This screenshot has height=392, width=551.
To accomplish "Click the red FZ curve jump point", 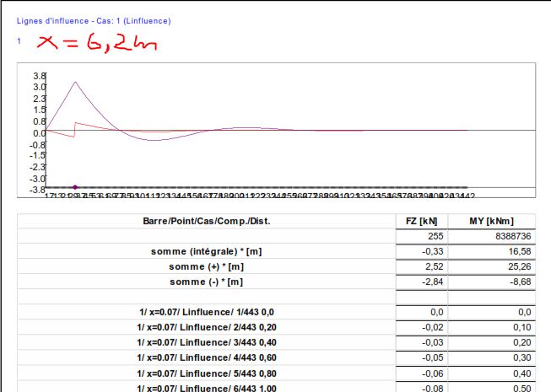I will tap(74, 130).
